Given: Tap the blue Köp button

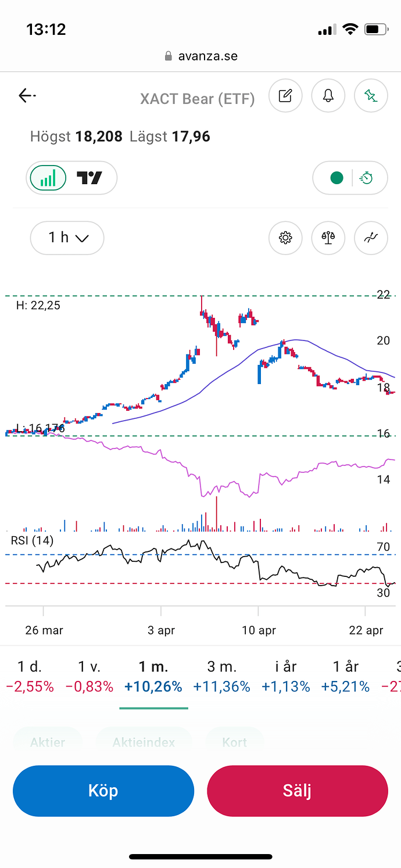Looking at the screenshot, I should click(x=103, y=791).
